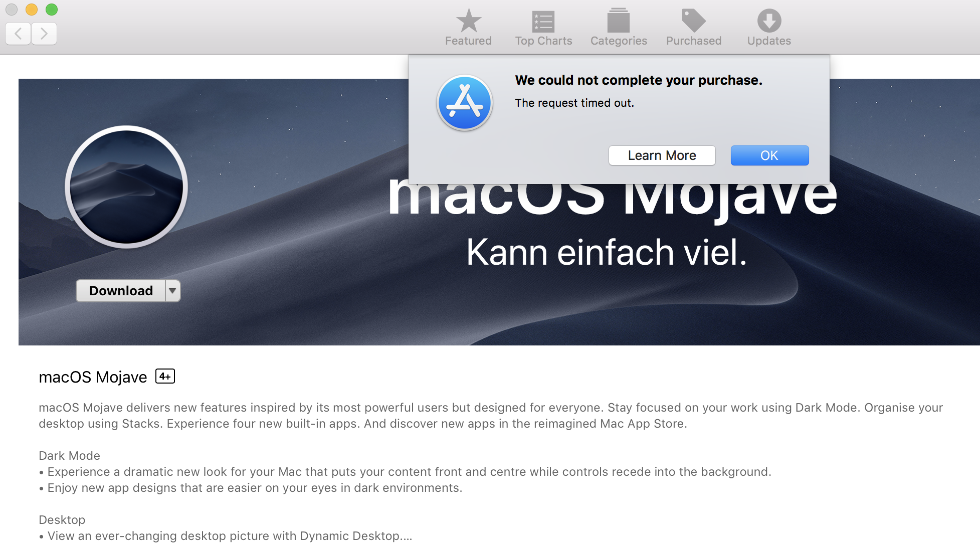Click the macOS Mojave app title
This screenshot has width=980, height=545.
pyautogui.click(x=93, y=377)
